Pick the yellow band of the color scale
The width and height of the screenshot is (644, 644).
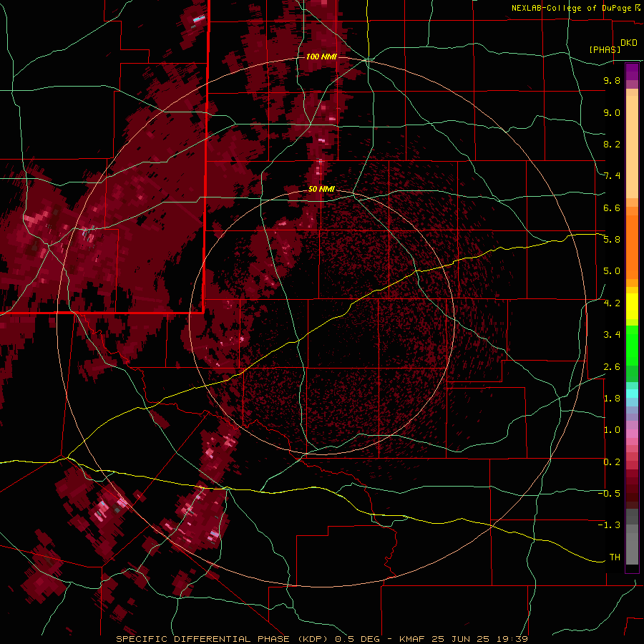pos(632,306)
